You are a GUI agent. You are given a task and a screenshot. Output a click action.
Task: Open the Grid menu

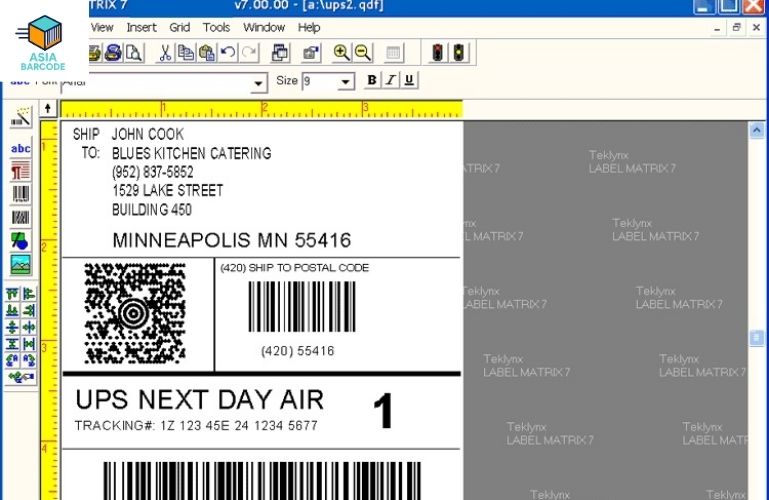coord(179,28)
